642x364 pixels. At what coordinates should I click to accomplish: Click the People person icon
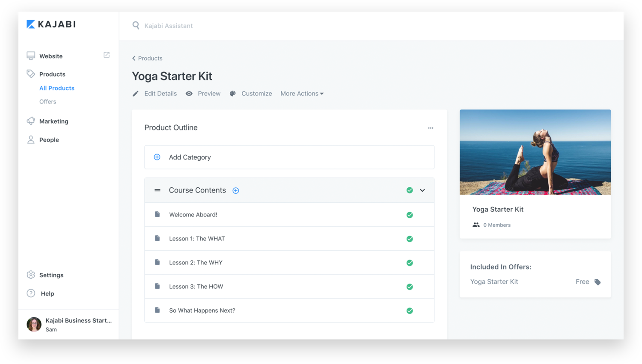(31, 139)
